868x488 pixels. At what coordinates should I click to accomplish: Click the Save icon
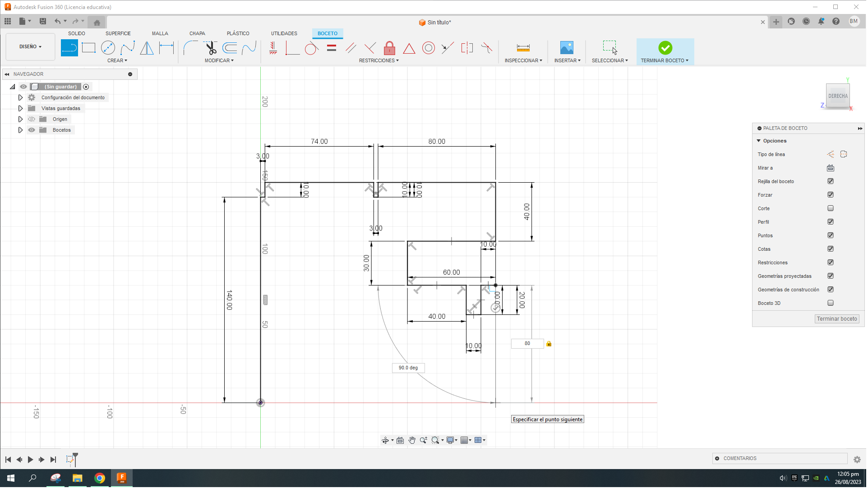tap(43, 21)
